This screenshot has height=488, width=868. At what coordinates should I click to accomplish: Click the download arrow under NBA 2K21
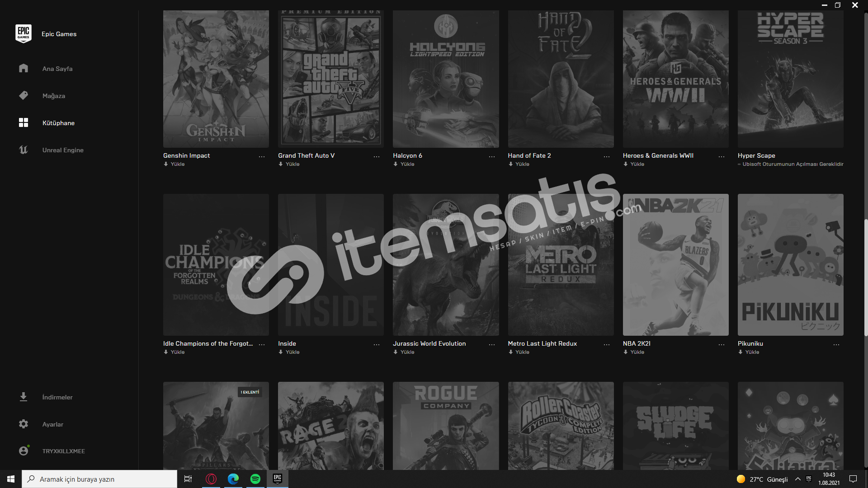(625, 352)
